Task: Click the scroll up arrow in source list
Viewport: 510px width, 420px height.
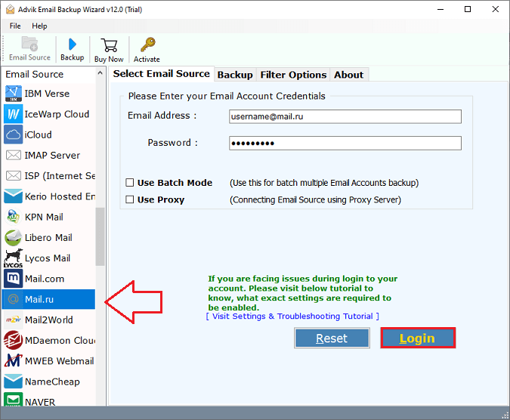Action: point(100,73)
